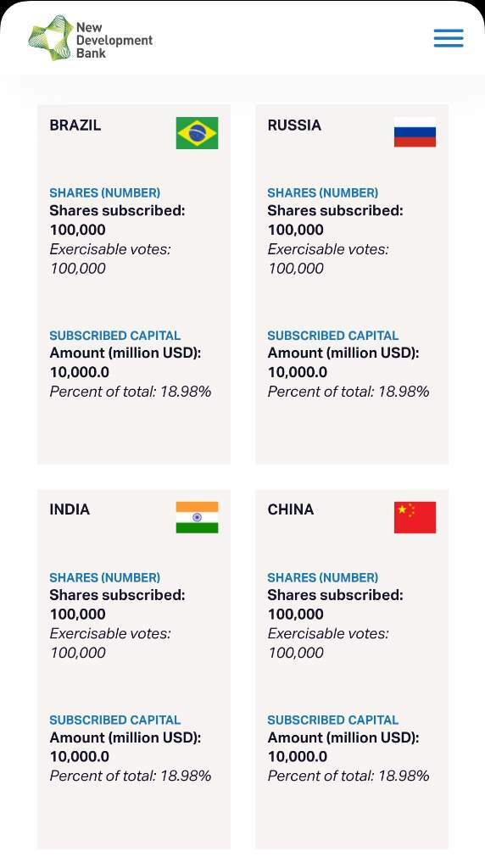Click Brazil's SHARES (NUMBER) label
485x868 pixels.
(104, 193)
